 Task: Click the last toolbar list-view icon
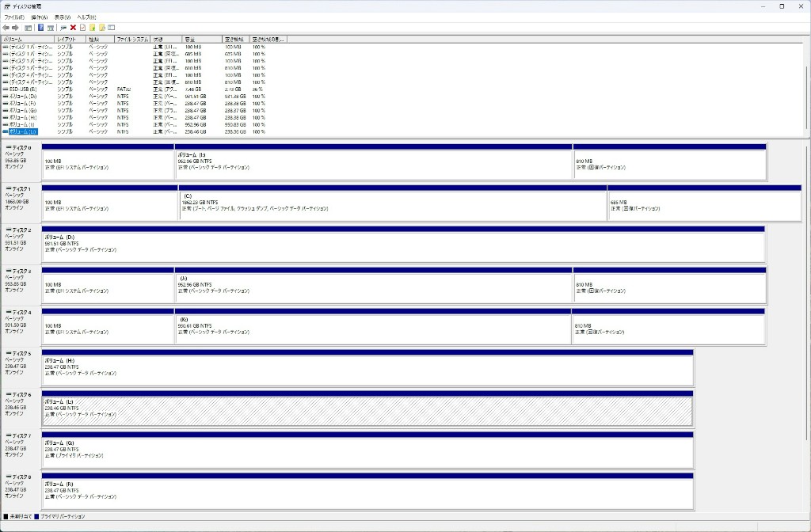111,28
